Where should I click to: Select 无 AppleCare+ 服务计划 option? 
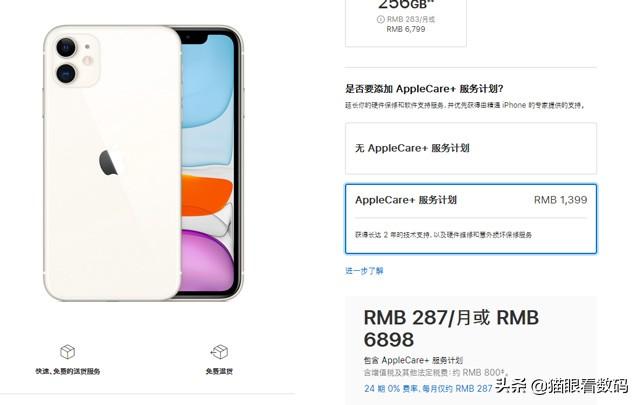click(471, 149)
